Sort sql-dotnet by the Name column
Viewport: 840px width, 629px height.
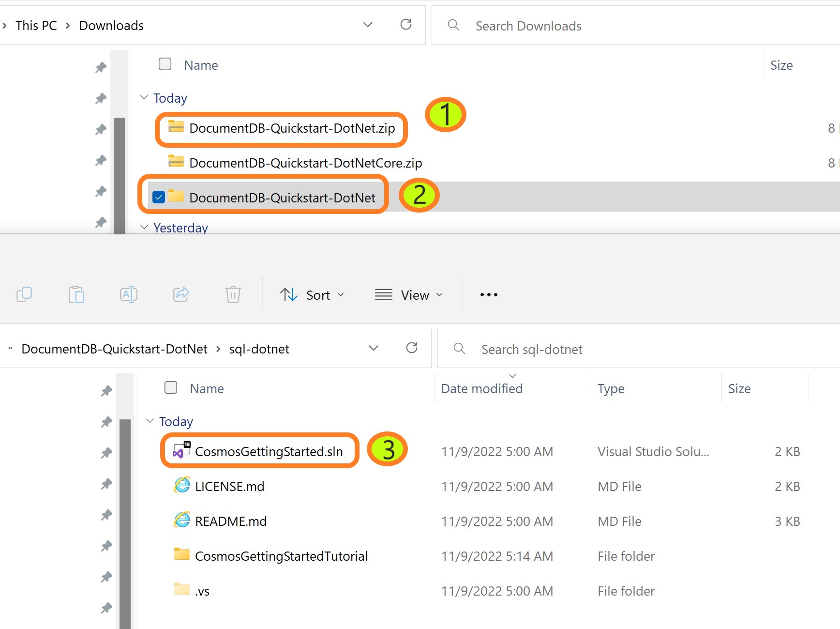pyautogui.click(x=207, y=389)
